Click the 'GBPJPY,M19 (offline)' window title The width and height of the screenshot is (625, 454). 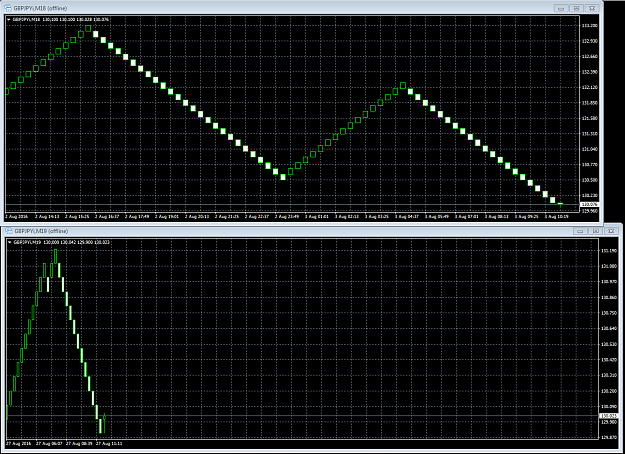tap(41, 231)
